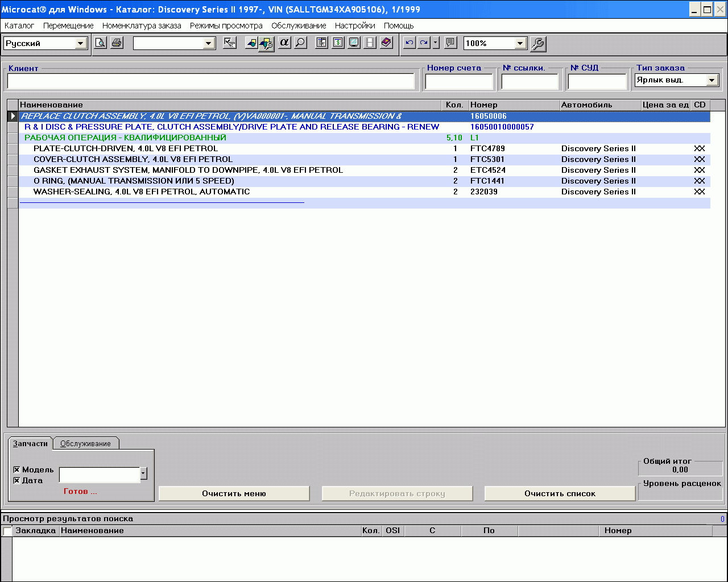Open the Тип заказа dropdown
The width and height of the screenshot is (728, 582).
click(x=712, y=81)
